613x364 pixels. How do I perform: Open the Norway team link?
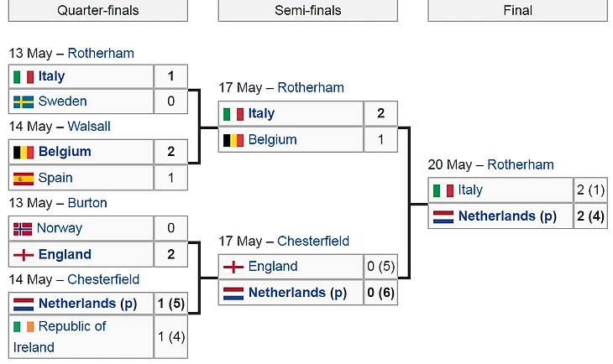point(60,228)
